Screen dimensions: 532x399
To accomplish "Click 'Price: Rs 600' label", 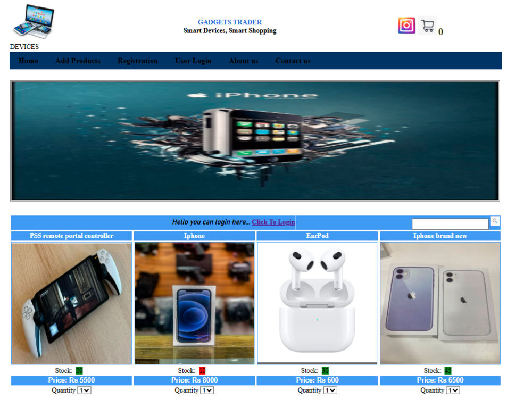I will (317, 380).
